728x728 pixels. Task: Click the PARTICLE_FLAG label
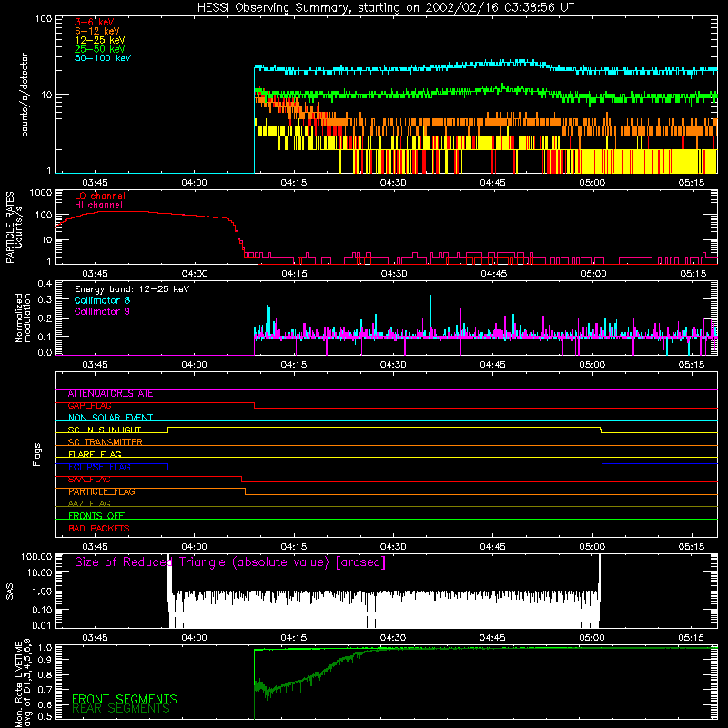[x=102, y=491]
